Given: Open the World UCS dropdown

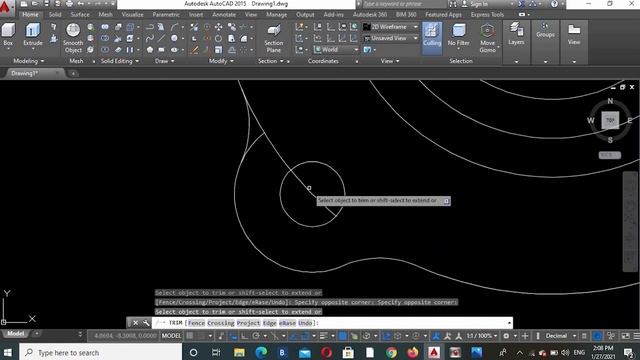Looking at the screenshot, I should coord(336,50).
